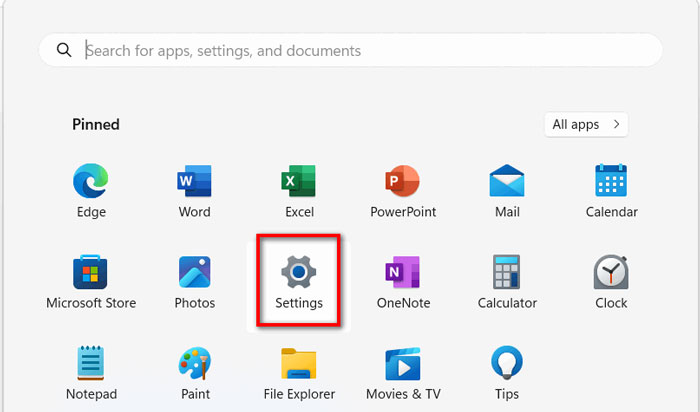Open the Mail app icon
The width and height of the screenshot is (700, 412).
click(507, 180)
